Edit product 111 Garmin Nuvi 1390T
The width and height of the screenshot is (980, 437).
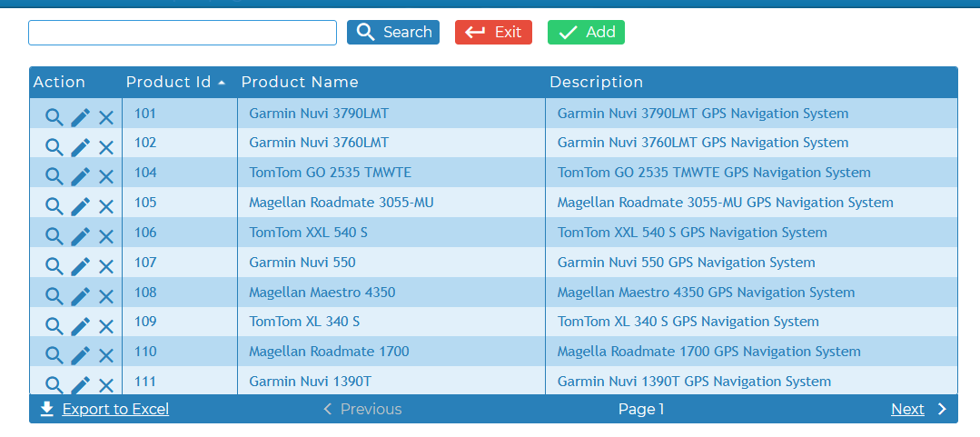pyautogui.click(x=81, y=384)
